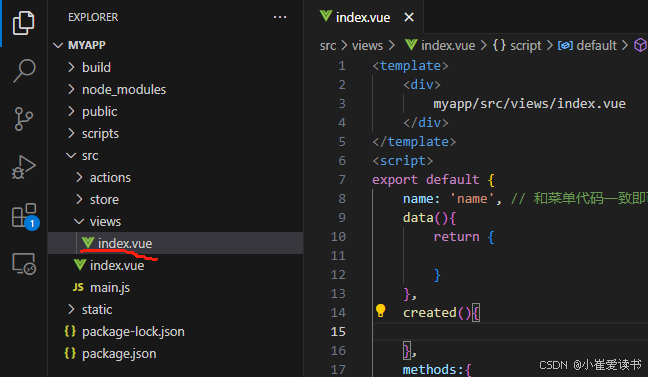Click EXPLORER panel title

pyautogui.click(x=93, y=17)
